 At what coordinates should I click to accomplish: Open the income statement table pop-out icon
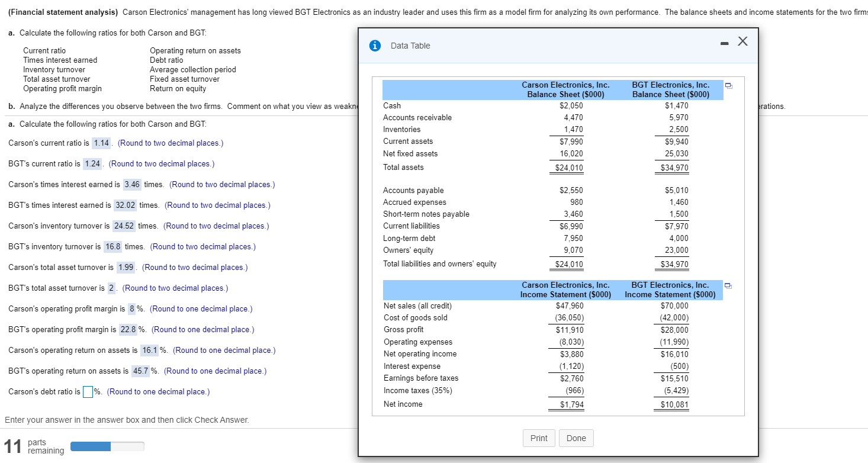pos(728,287)
